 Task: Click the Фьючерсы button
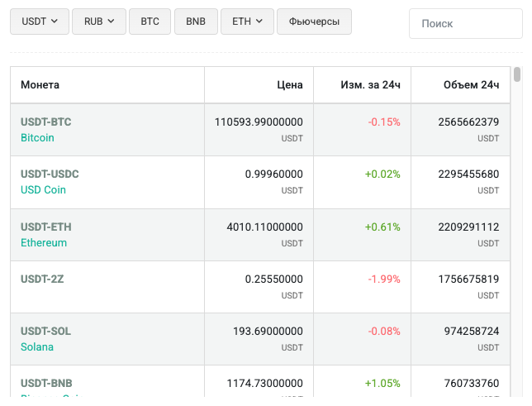314,21
